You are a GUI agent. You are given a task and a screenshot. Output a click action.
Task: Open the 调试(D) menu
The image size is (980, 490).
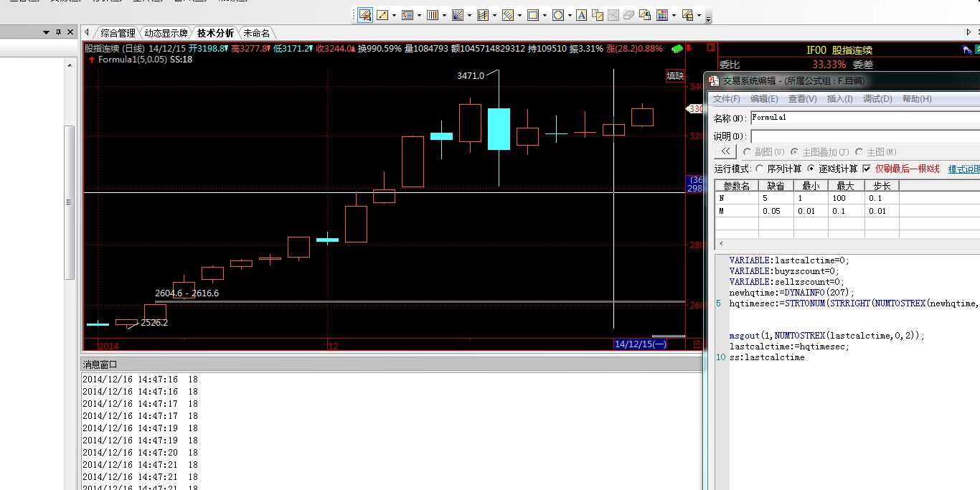click(877, 99)
